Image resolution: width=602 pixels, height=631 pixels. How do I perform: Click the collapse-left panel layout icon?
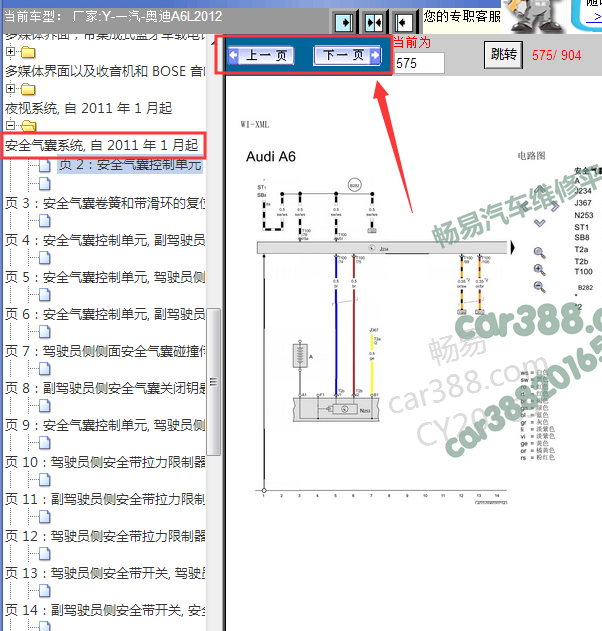(403, 23)
